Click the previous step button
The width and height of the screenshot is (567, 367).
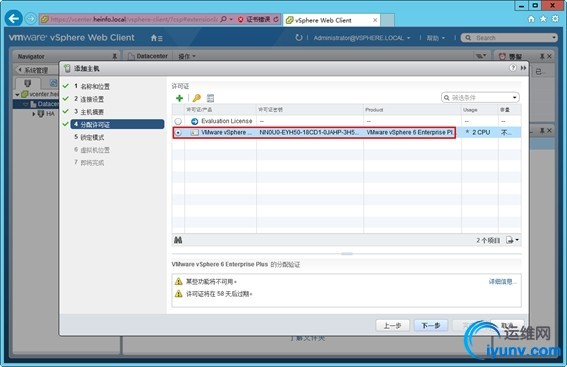tap(392, 325)
